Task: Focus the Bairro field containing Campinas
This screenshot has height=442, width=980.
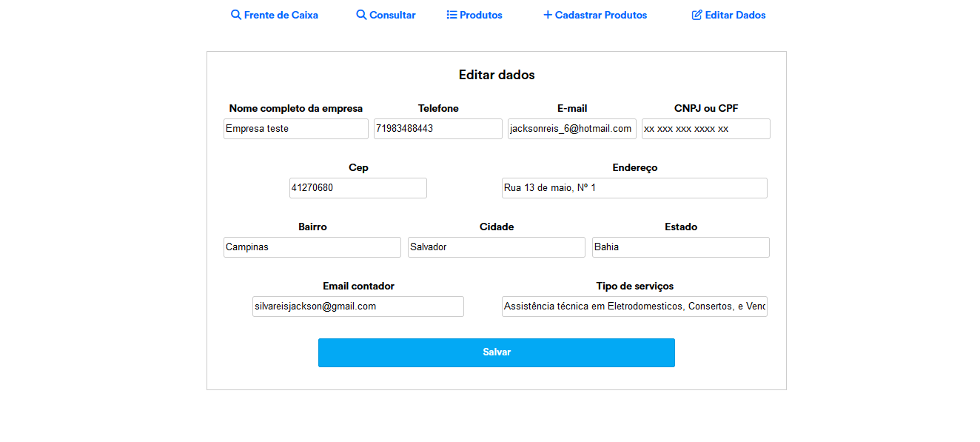Action: 312,247
